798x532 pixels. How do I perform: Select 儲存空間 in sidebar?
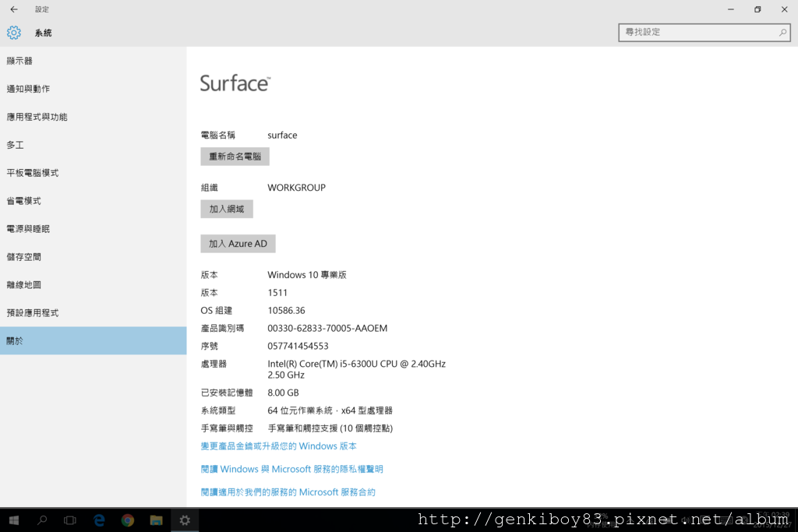click(x=94, y=257)
